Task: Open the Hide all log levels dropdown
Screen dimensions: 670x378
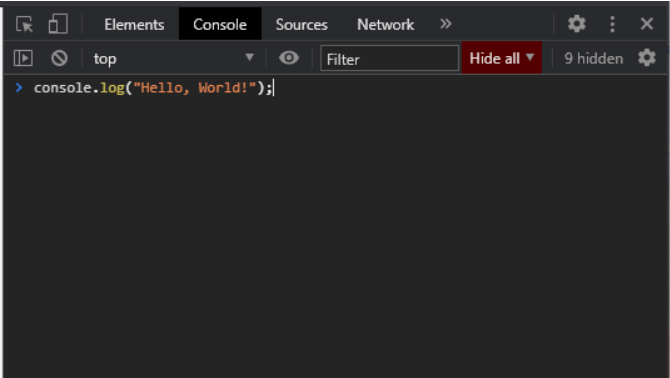Action: point(502,58)
